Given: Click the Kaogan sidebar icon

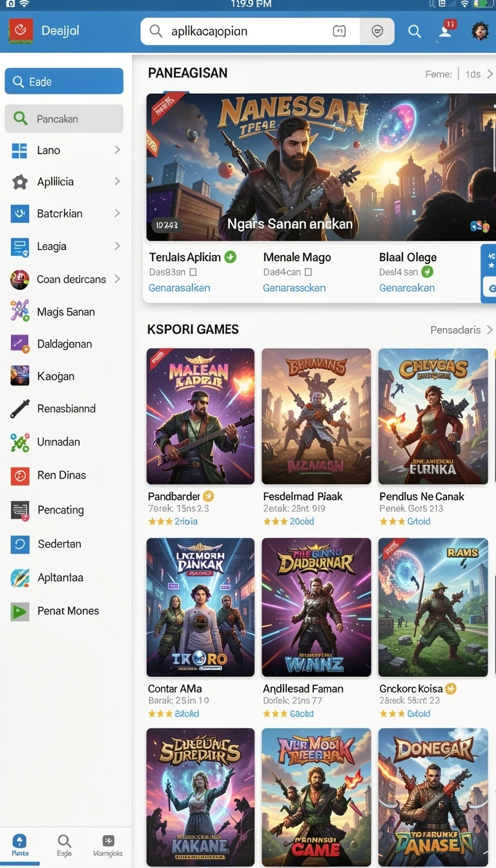Looking at the screenshot, I should pos(20,376).
